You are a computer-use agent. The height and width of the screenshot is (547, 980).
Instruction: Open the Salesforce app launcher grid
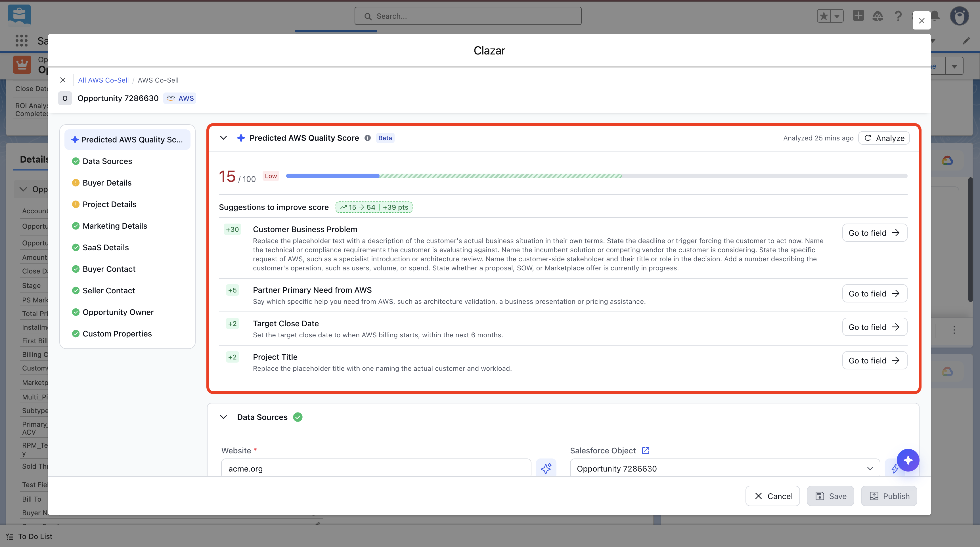point(21,40)
